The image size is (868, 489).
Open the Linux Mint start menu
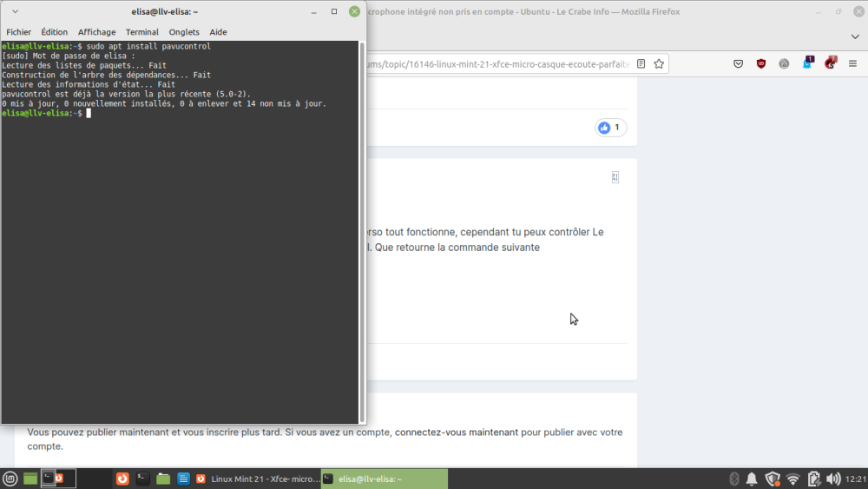pyautogui.click(x=10, y=479)
